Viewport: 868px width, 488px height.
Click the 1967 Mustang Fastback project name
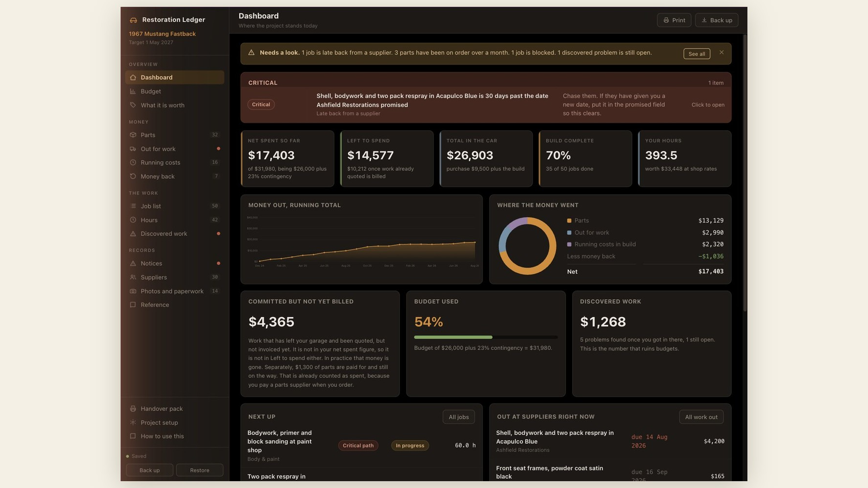(x=162, y=34)
